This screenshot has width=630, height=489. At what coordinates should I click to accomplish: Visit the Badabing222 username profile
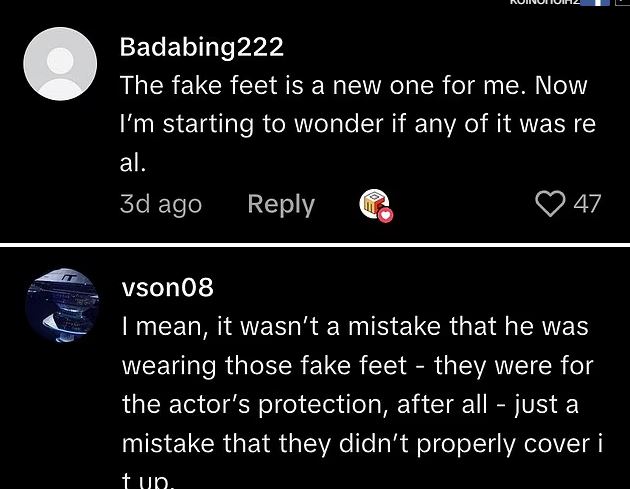[x=201, y=46]
